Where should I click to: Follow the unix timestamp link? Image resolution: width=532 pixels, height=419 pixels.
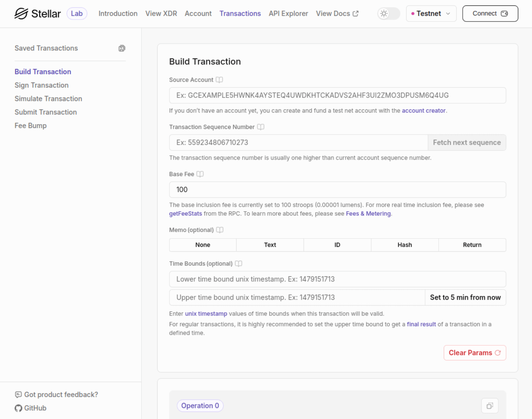click(x=206, y=314)
